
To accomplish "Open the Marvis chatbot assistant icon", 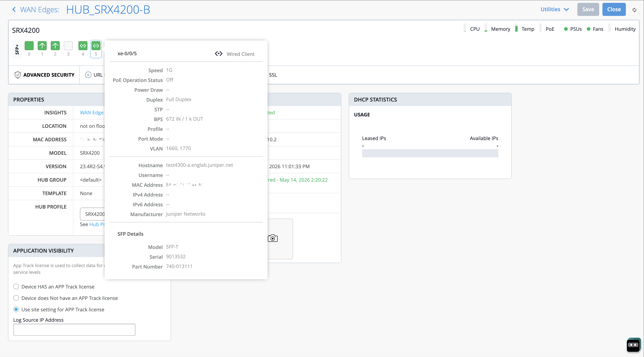I will coord(633,345).
